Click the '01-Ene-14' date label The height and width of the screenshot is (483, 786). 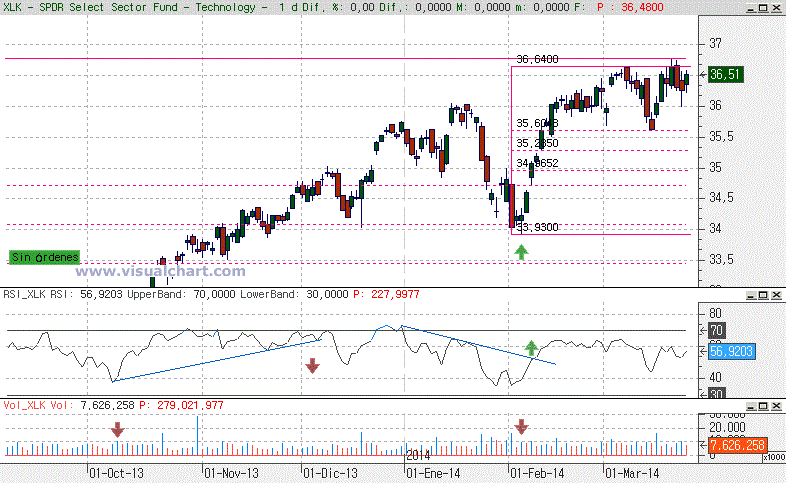(434, 473)
